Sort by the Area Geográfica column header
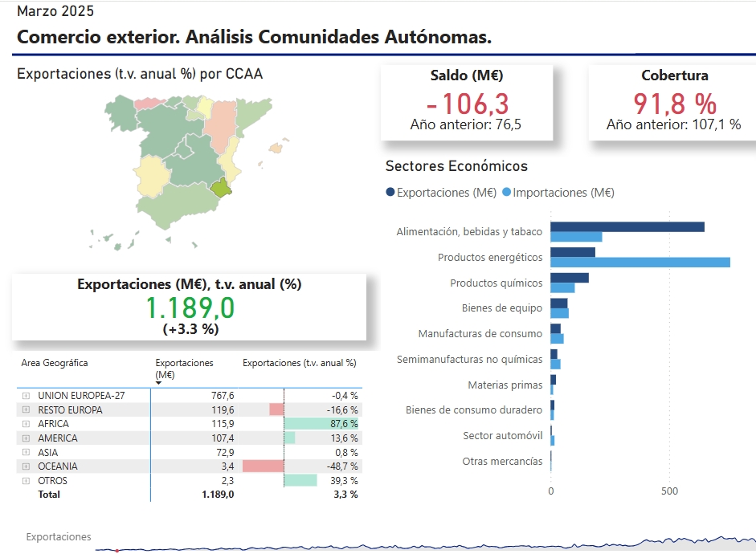Screen dimensions: 756x554 [55, 363]
